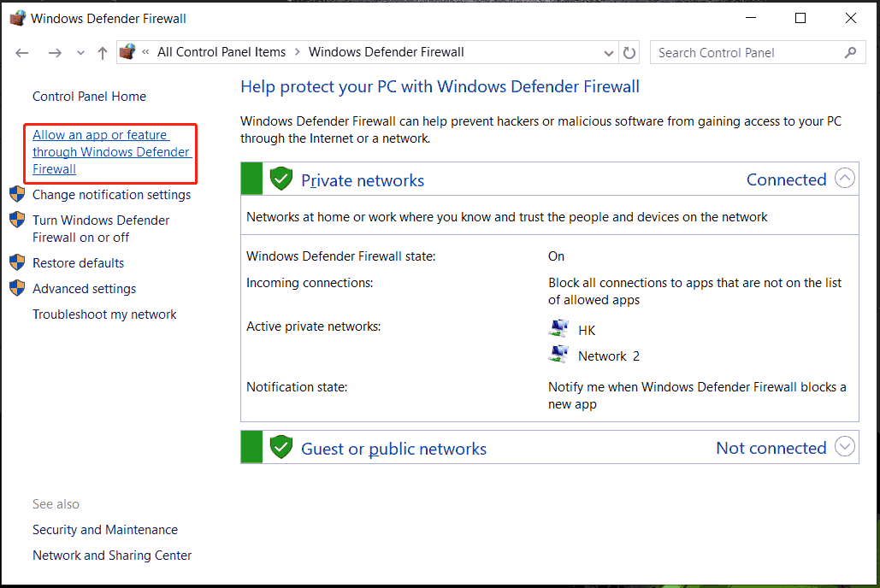Image resolution: width=880 pixels, height=588 pixels.
Task: Maximize the Windows Defender Firewall window
Action: (800, 18)
